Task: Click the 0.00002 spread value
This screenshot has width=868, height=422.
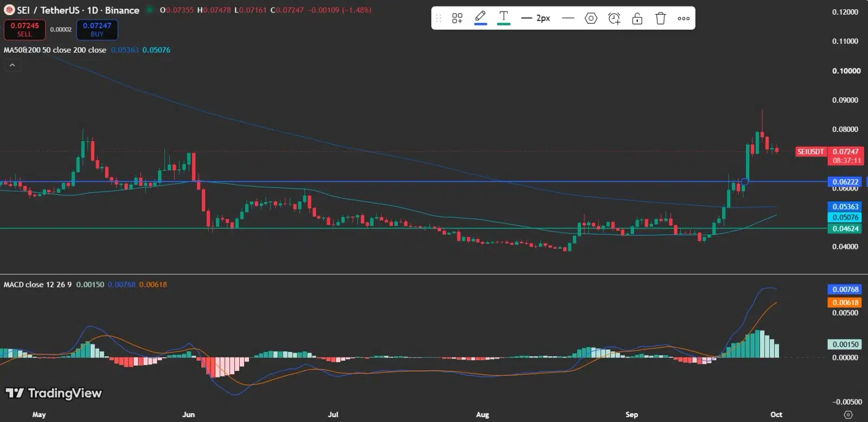Action: pos(61,29)
